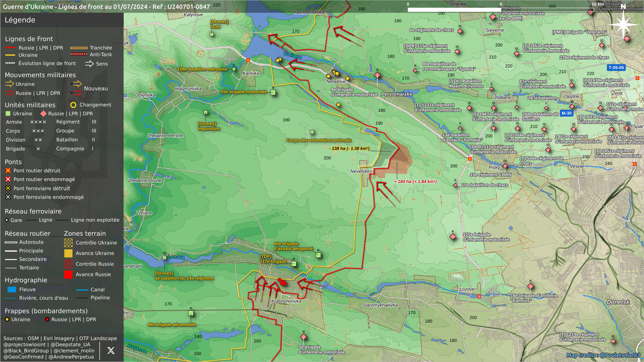This screenshot has width=644, height=362.
Task: Click the 110e brigade d'infanterie motorisée diamond
Action: tap(453, 237)
